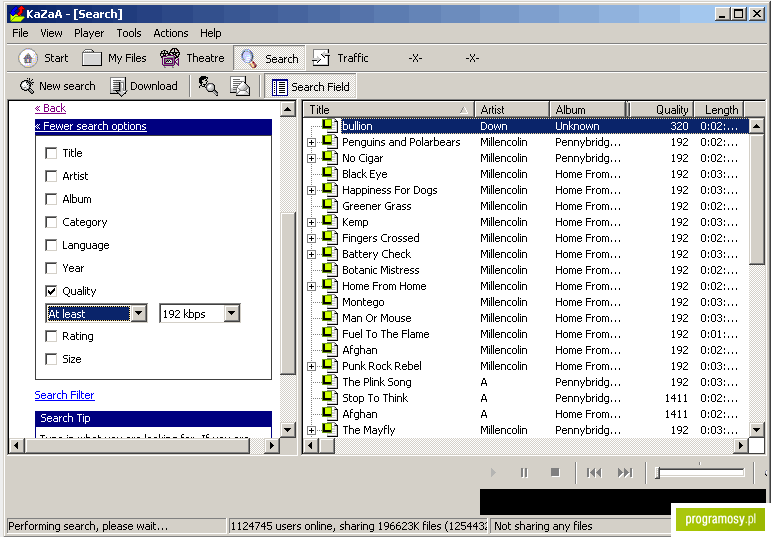The width and height of the screenshot is (771, 537).
Task: Expand the Penguins and Polarbears row
Action: tap(311, 143)
